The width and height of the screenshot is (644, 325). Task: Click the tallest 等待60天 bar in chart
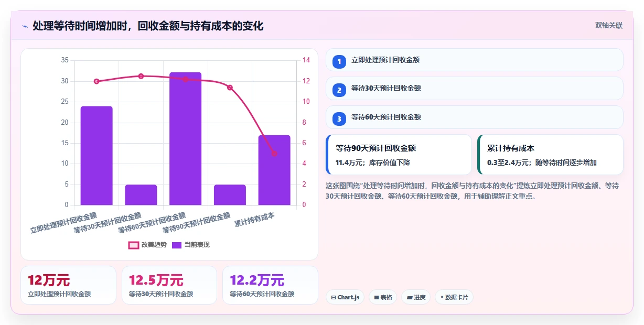[186, 139]
